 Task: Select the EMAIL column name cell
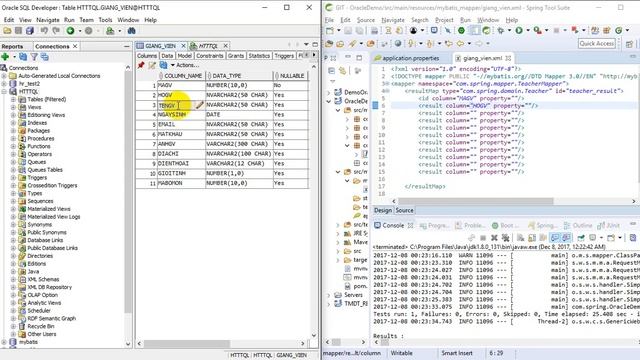(181, 124)
